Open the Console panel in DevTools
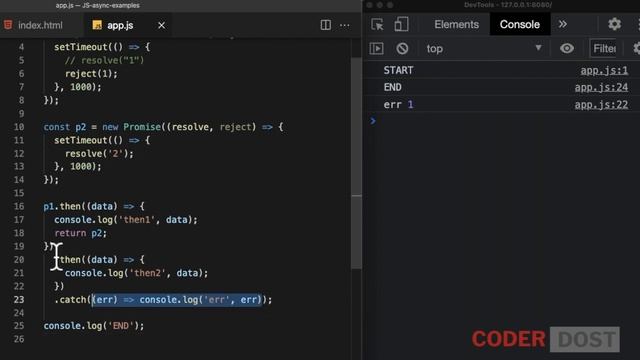640x360 pixels. point(520,24)
